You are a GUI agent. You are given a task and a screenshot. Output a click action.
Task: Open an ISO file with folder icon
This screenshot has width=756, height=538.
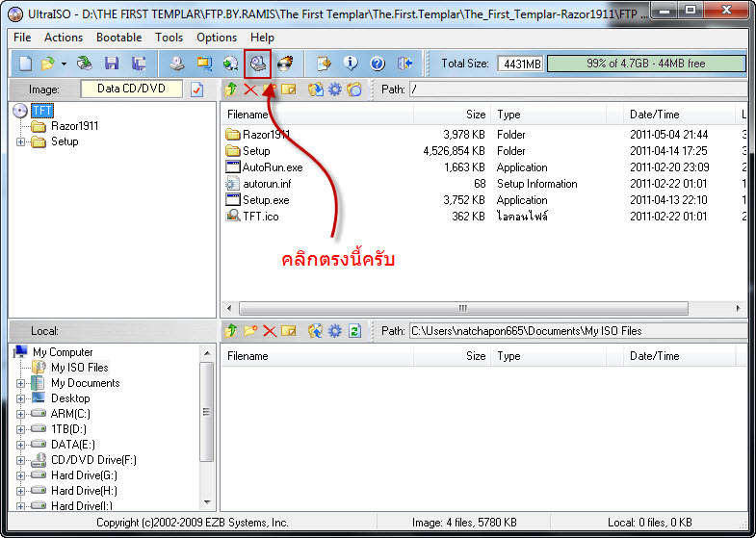pyautogui.click(x=48, y=64)
